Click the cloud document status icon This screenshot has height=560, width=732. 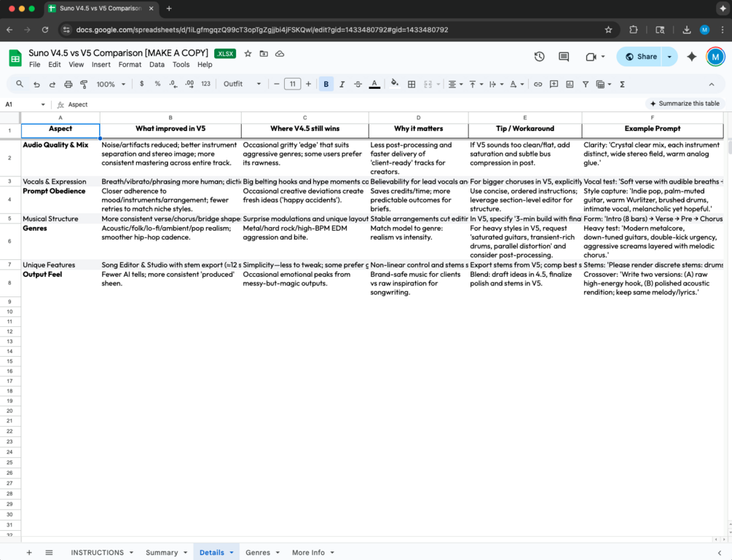point(280,54)
